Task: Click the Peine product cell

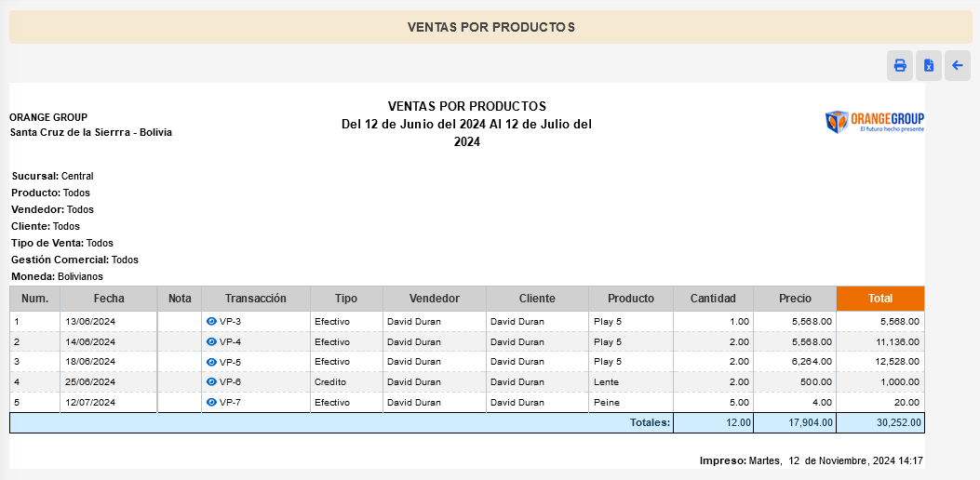Action: pyautogui.click(x=607, y=402)
